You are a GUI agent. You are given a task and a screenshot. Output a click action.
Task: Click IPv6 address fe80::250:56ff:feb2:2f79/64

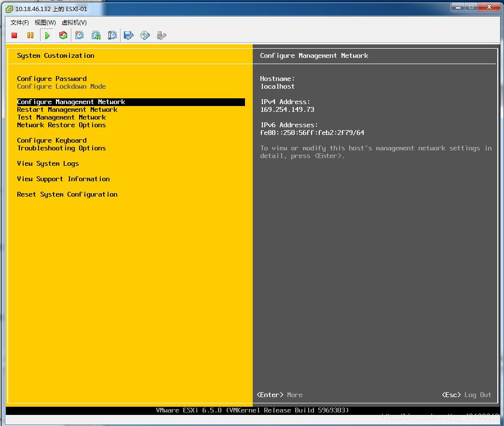click(312, 133)
